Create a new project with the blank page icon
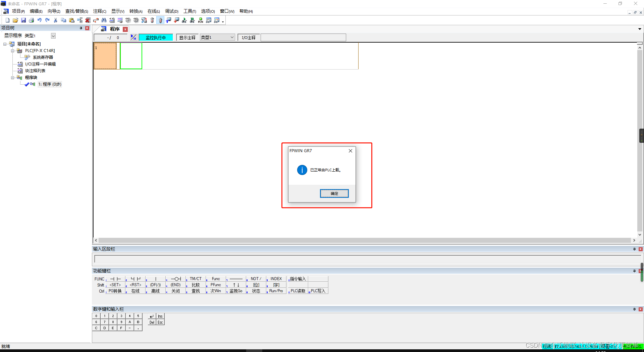This screenshot has height=352, width=644. coord(7,20)
